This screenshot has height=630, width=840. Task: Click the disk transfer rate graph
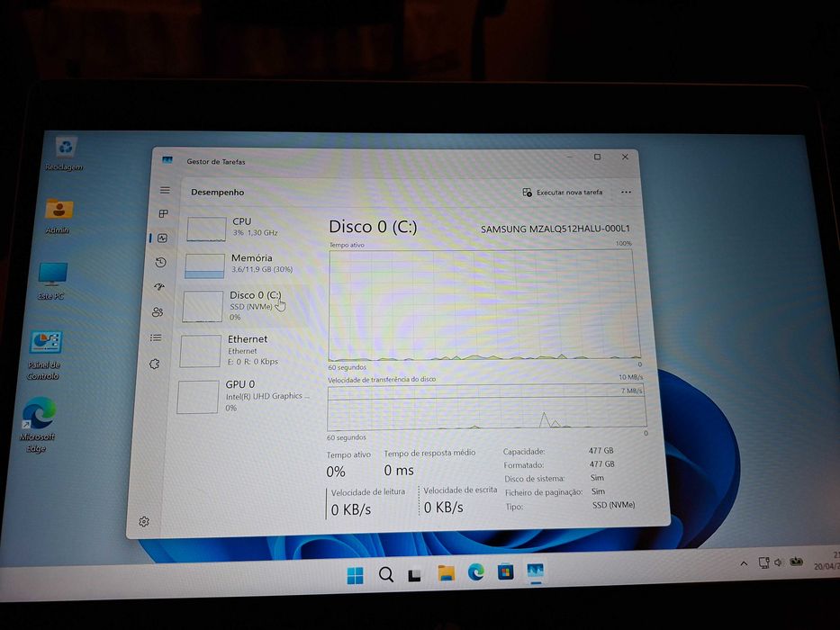pyautogui.click(x=486, y=407)
